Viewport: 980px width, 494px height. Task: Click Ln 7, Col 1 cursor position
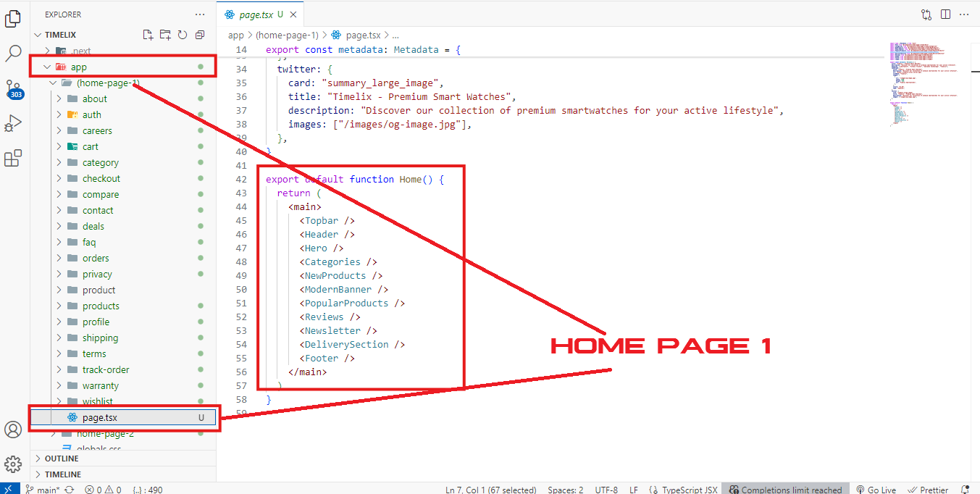click(490, 490)
